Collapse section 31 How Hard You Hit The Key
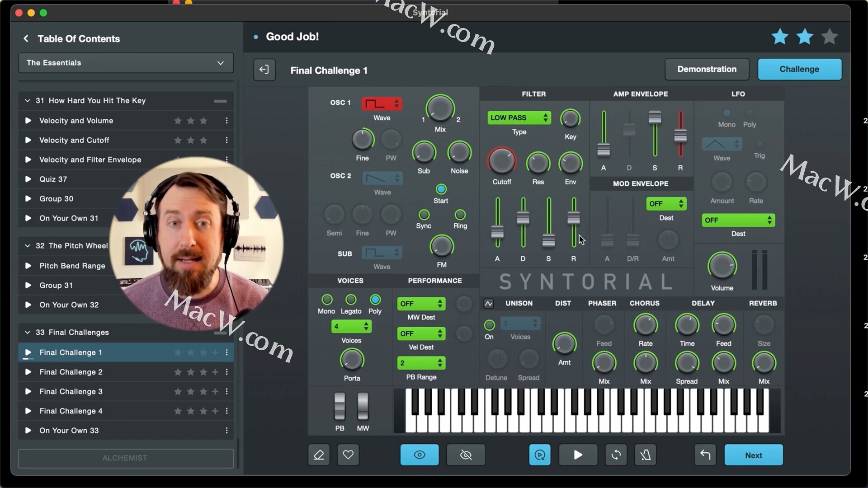This screenshot has height=488, width=868. (27, 101)
